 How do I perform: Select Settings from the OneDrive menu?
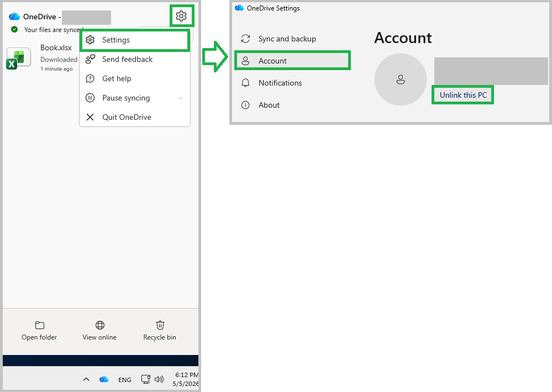pos(135,40)
